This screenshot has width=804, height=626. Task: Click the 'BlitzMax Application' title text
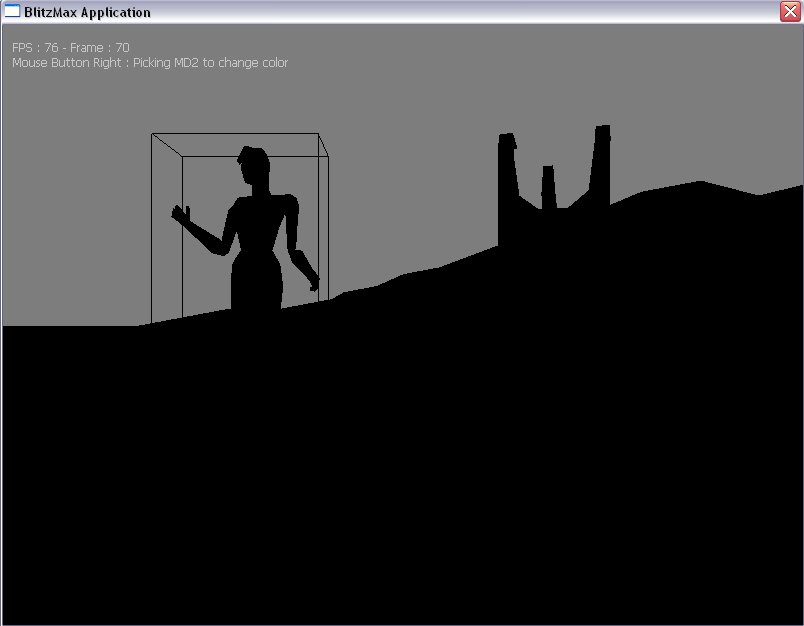click(x=87, y=12)
